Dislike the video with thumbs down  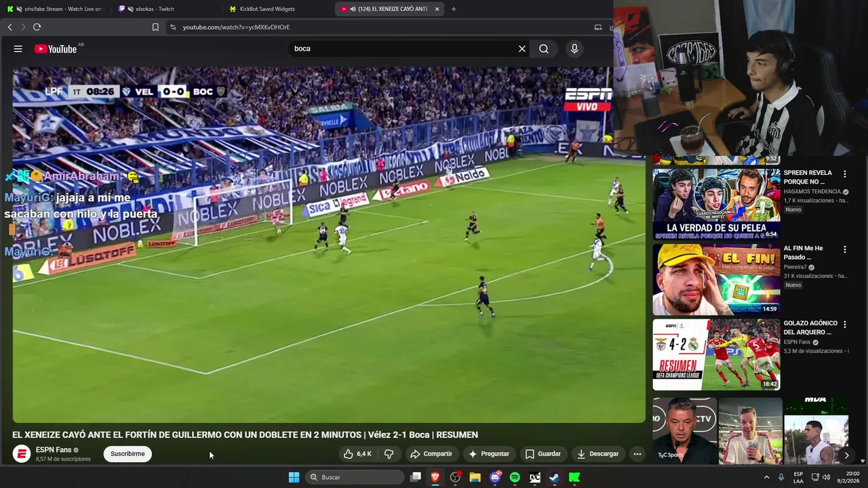(x=389, y=453)
